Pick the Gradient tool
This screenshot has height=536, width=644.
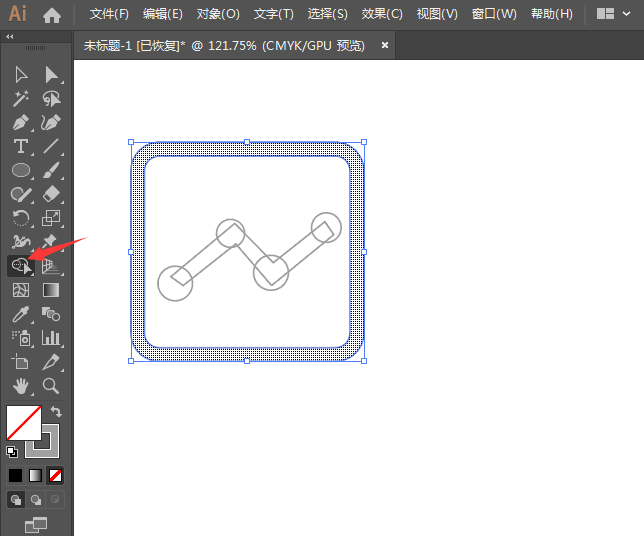point(51,290)
